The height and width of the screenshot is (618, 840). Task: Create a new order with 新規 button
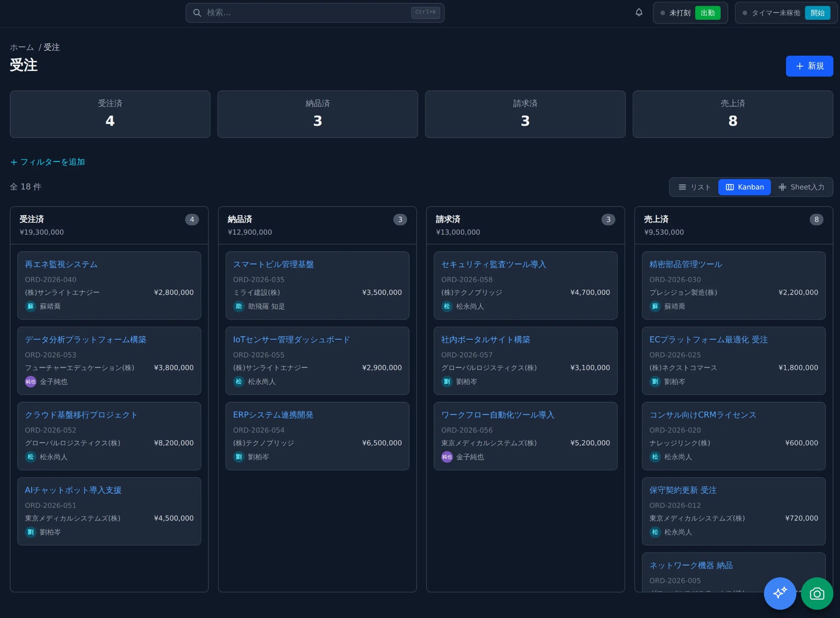click(809, 66)
